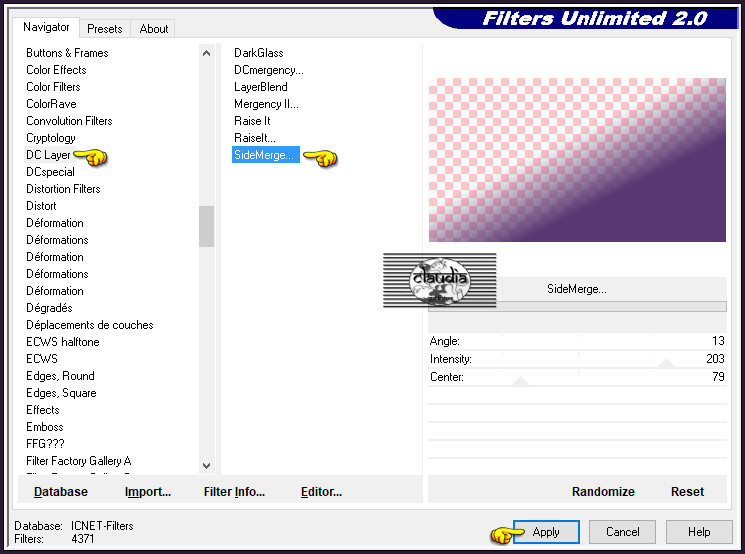Click the category list scroll-down arrow

click(206, 466)
